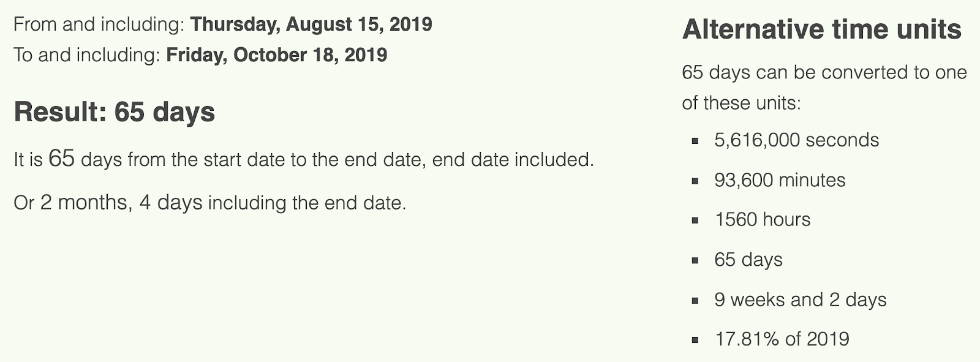The width and height of the screenshot is (980, 362).
Task: Click the bullet beside 1560 hours
Action: [695, 221]
